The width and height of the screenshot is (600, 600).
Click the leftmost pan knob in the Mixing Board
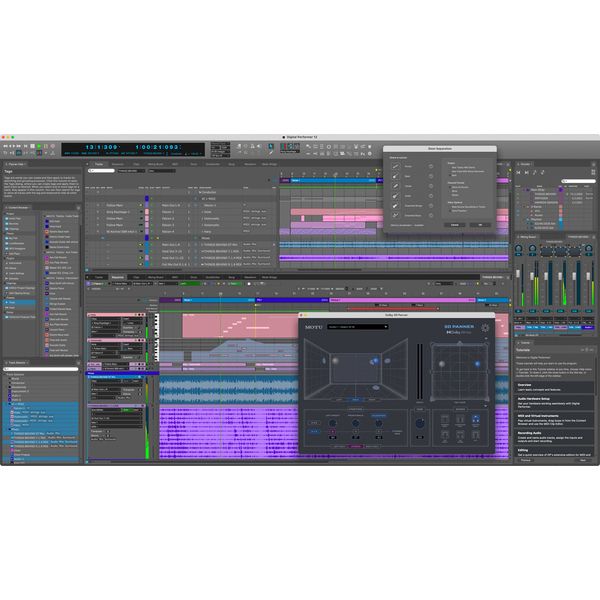[518, 248]
